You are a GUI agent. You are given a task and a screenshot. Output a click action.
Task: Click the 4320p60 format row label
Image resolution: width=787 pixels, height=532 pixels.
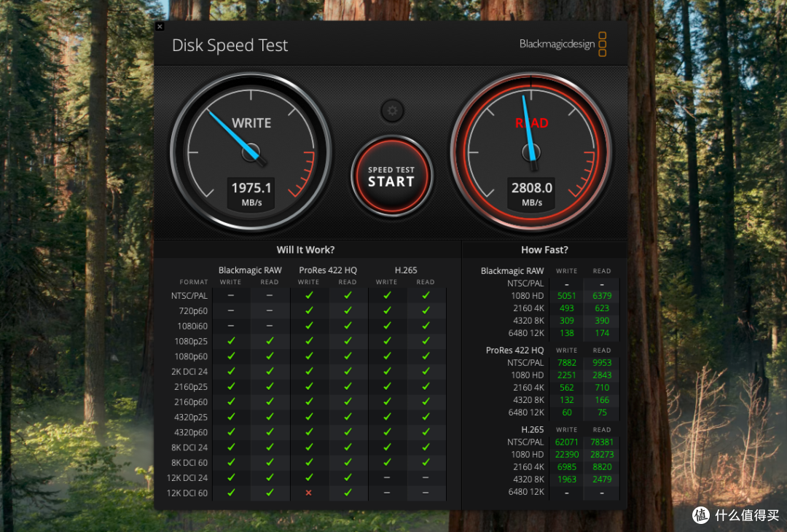click(x=191, y=432)
